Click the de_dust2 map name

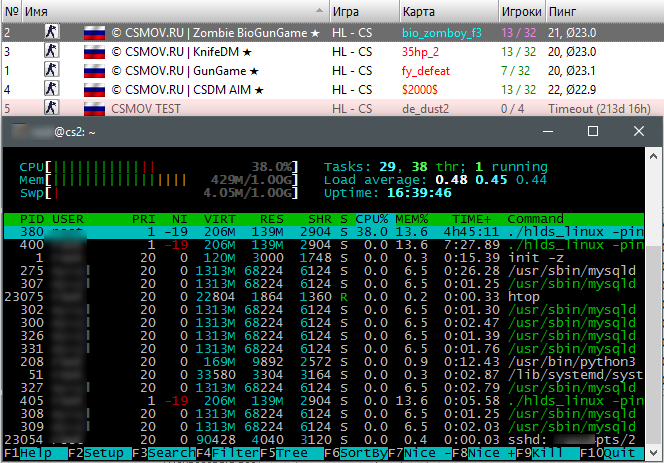[x=425, y=109]
